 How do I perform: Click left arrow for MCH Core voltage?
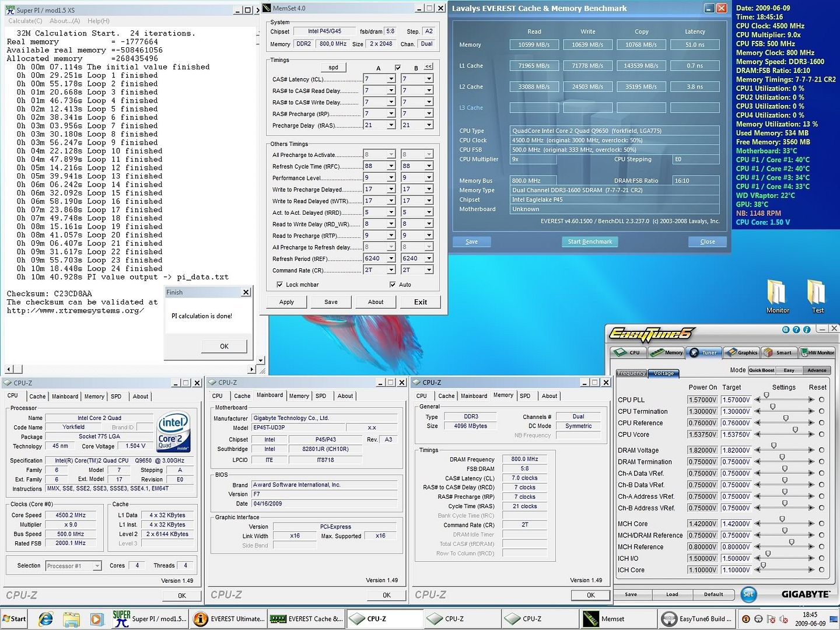[758, 524]
